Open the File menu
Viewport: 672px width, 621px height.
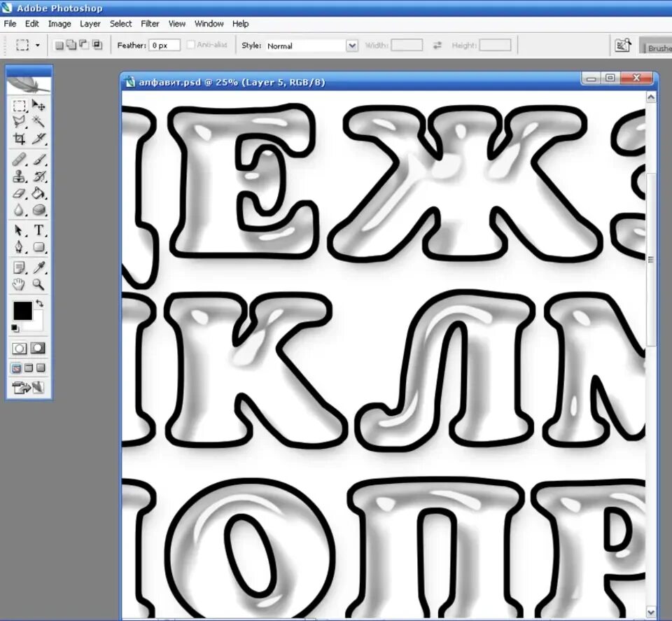(x=10, y=24)
